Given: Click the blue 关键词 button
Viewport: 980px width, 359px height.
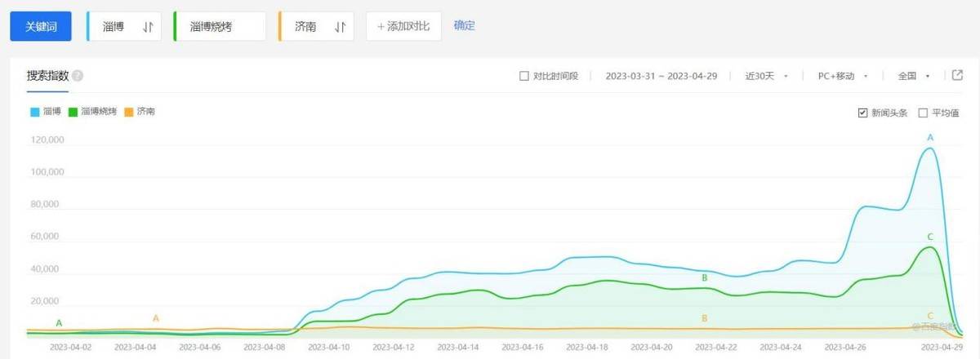Looking at the screenshot, I should pos(40,26).
